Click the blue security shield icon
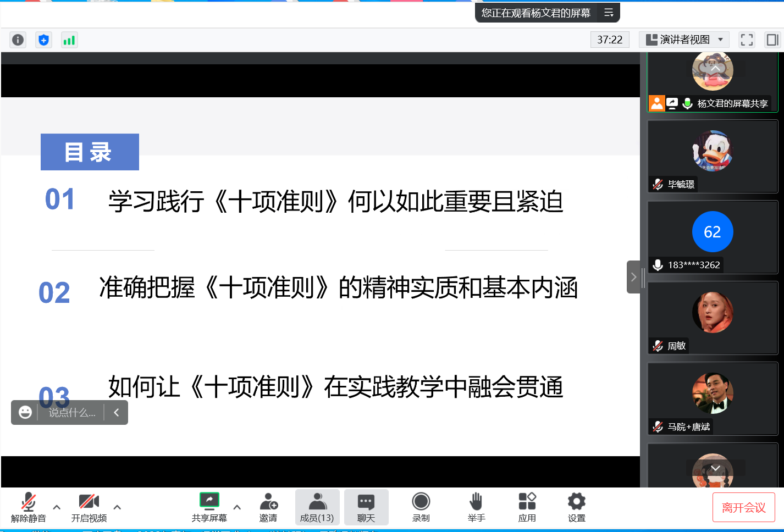Image resolution: width=784 pixels, height=532 pixels. point(44,40)
